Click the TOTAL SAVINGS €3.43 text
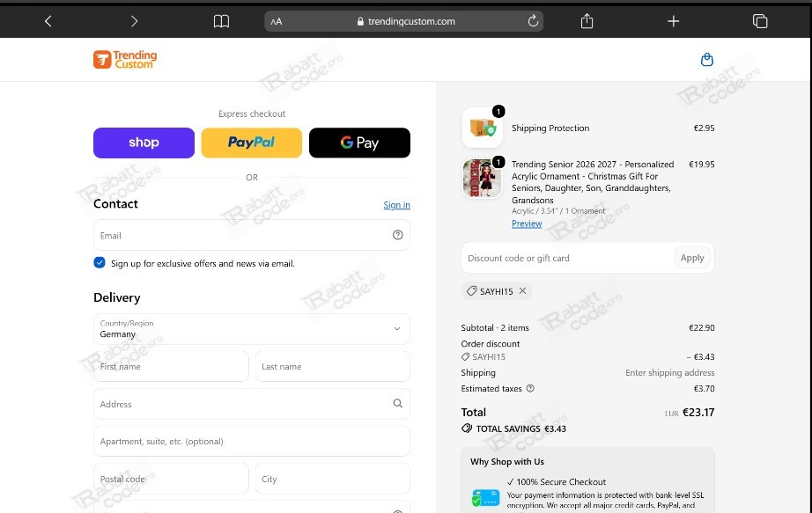This screenshot has height=513, width=812. [x=521, y=429]
